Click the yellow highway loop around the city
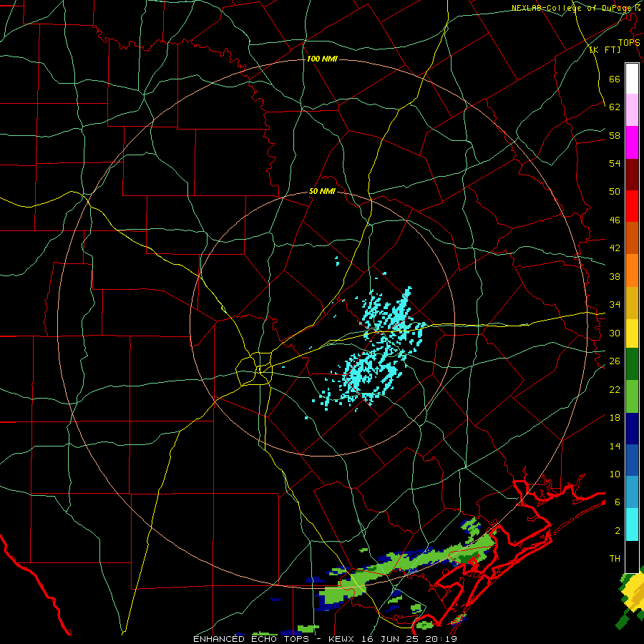 click(254, 369)
